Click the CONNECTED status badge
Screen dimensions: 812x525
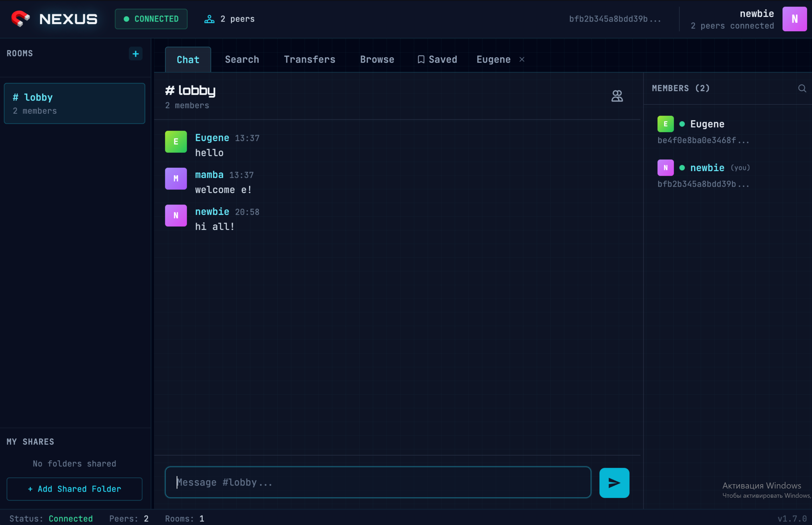point(151,19)
